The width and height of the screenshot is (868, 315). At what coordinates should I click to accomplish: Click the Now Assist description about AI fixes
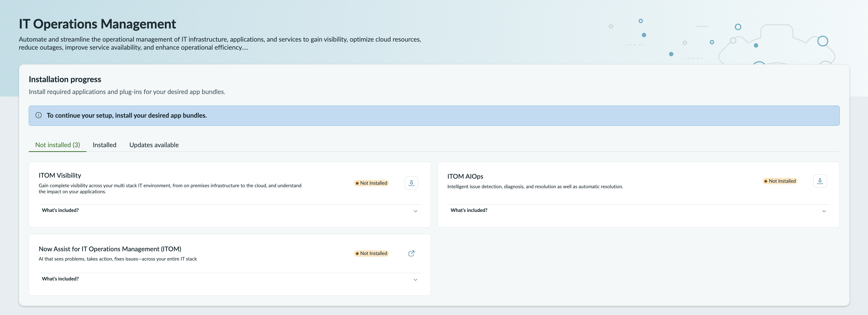pyautogui.click(x=118, y=259)
